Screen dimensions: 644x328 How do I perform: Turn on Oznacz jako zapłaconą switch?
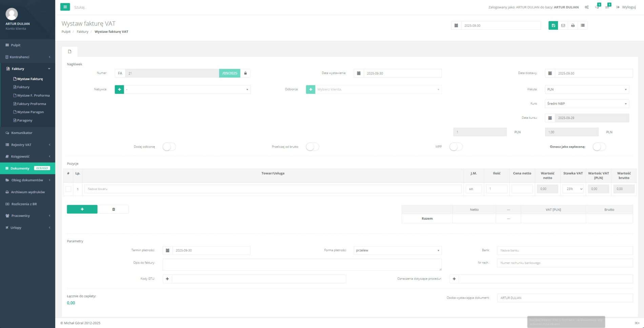[x=599, y=147]
